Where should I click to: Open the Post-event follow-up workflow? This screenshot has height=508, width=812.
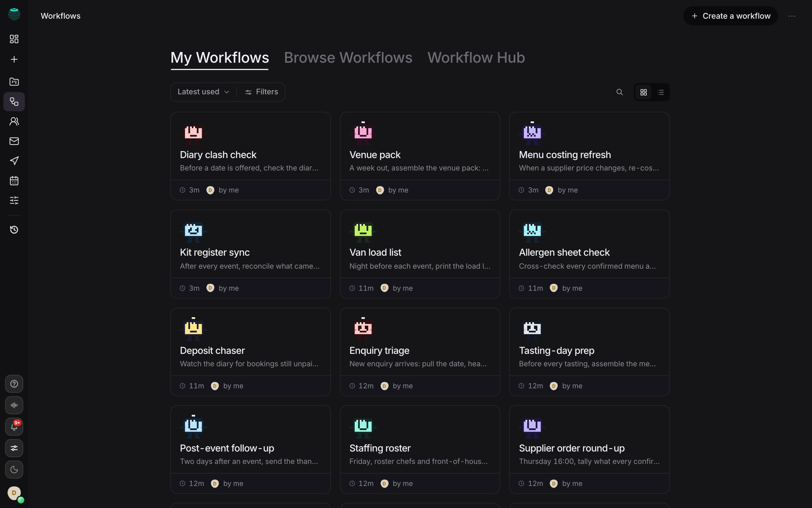pos(250,450)
